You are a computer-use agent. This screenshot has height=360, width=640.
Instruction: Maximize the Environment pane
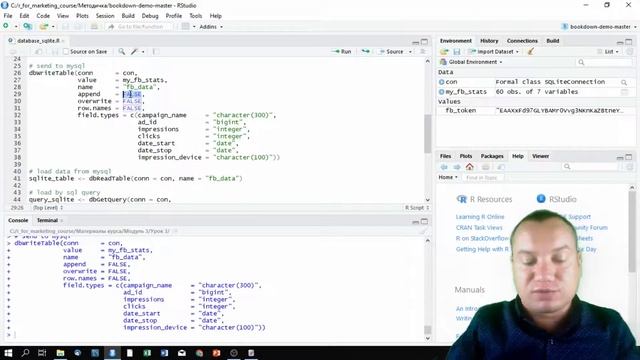tap(629, 42)
